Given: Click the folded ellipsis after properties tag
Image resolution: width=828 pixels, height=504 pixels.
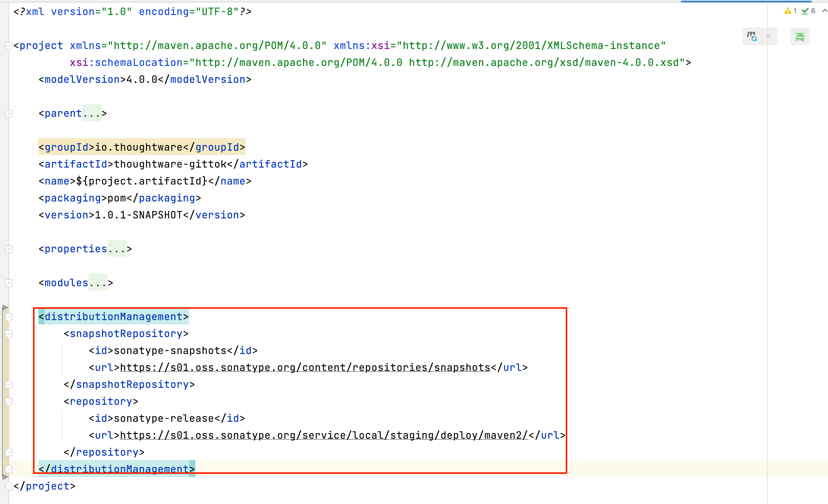Looking at the screenshot, I should tap(117, 249).
